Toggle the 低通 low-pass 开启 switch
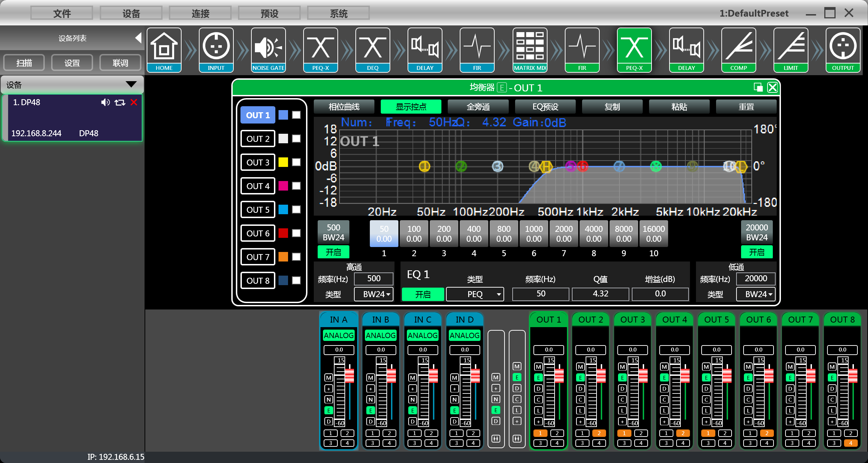The height and width of the screenshot is (463, 868). [757, 252]
